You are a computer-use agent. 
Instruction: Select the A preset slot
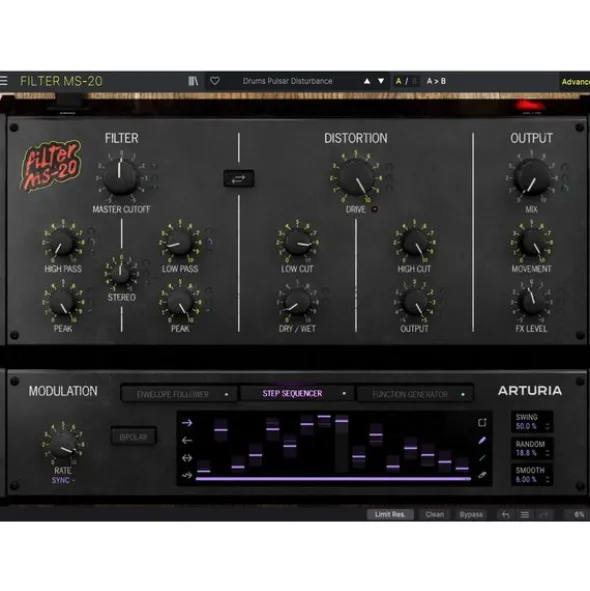tap(398, 81)
